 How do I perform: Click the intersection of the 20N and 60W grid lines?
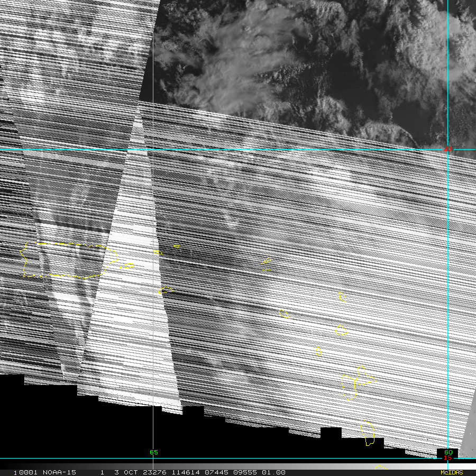click(448, 150)
